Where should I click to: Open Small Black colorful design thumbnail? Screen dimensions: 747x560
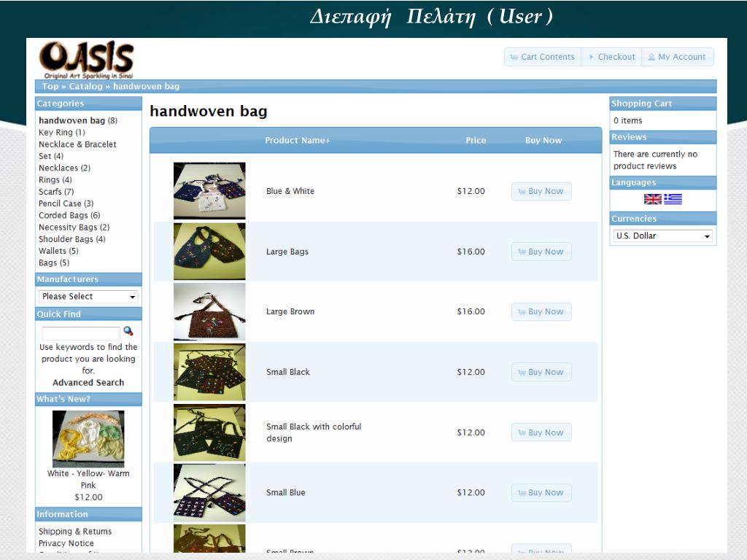click(209, 432)
